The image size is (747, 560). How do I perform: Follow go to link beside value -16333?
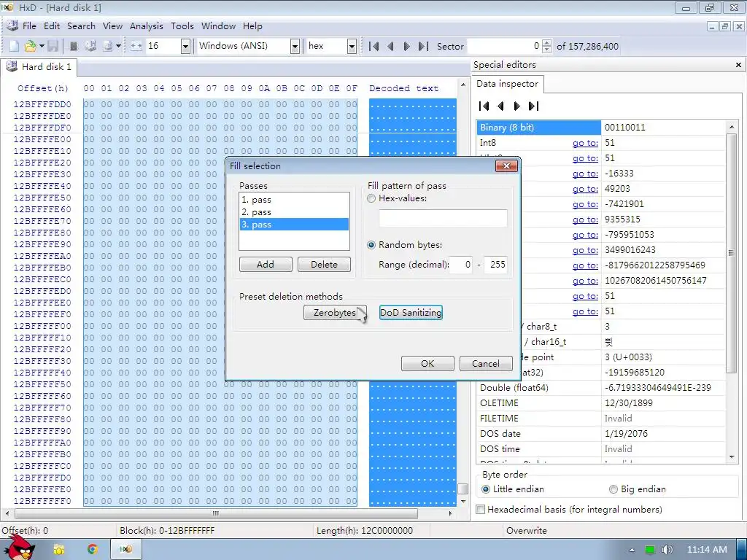click(585, 174)
